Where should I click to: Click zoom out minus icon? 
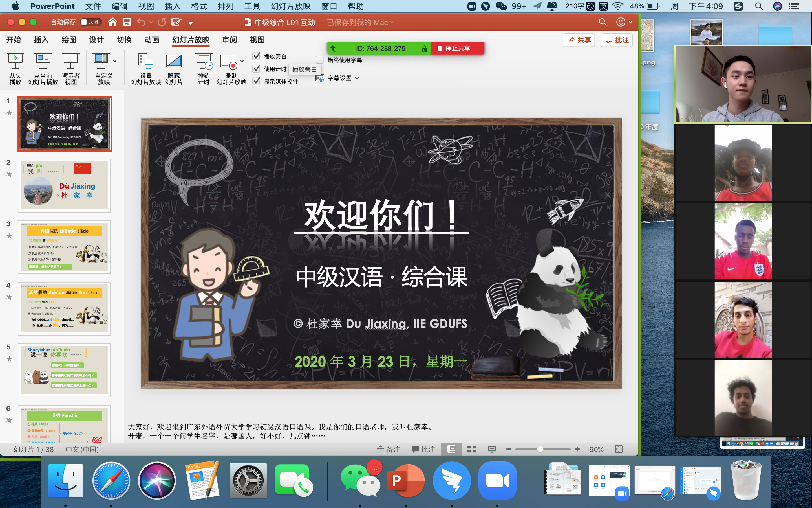508,449
